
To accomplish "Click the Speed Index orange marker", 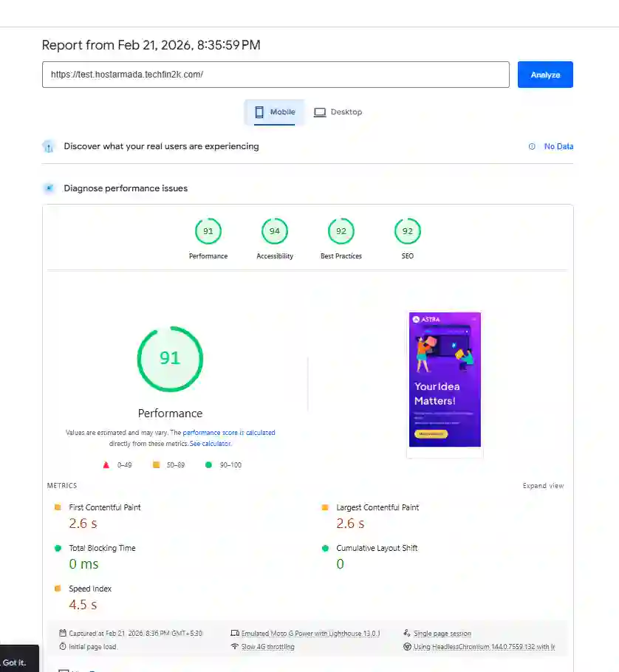I will [58, 589].
